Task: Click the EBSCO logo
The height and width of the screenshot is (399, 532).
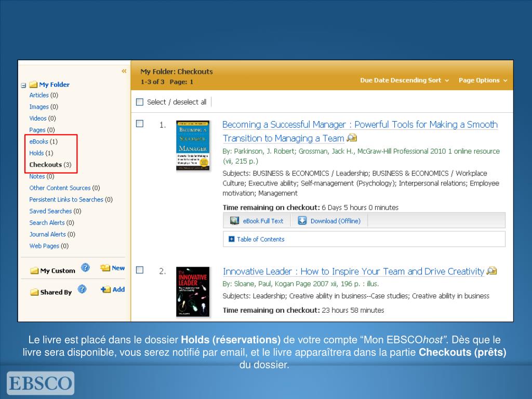Action: pyautogui.click(x=41, y=383)
